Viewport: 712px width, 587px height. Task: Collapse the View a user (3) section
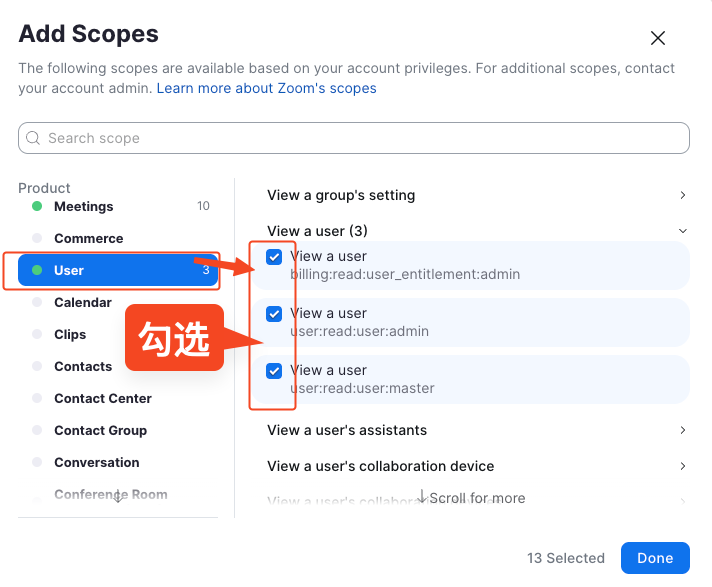(682, 231)
